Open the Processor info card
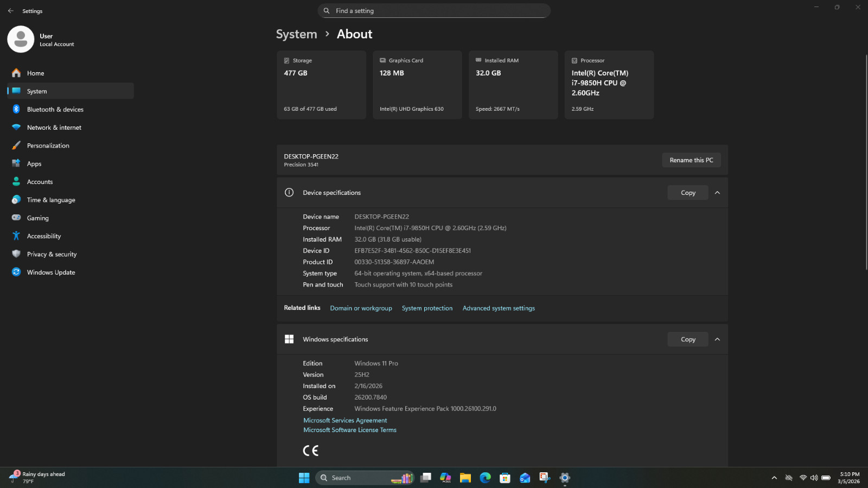This screenshot has width=868, height=488. point(609,85)
